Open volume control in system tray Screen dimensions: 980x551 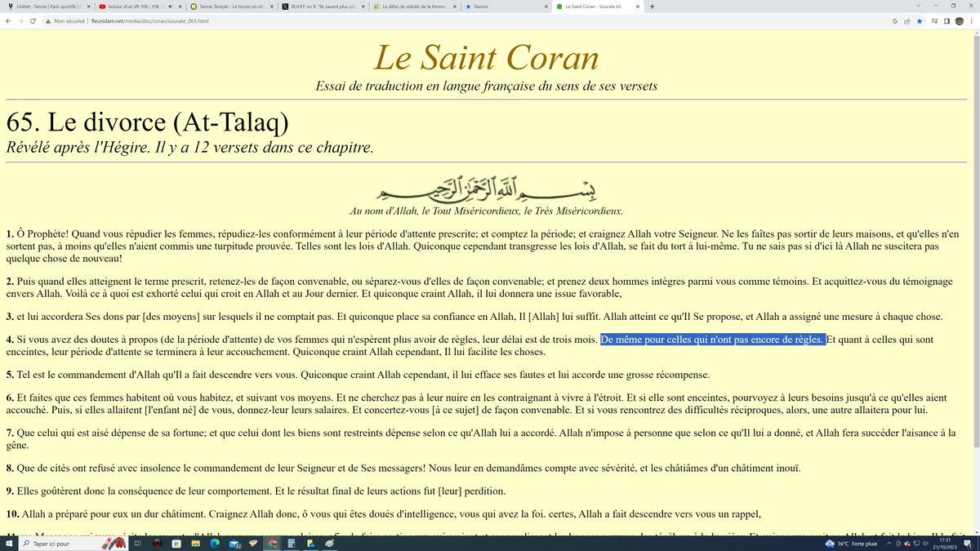tap(925, 543)
